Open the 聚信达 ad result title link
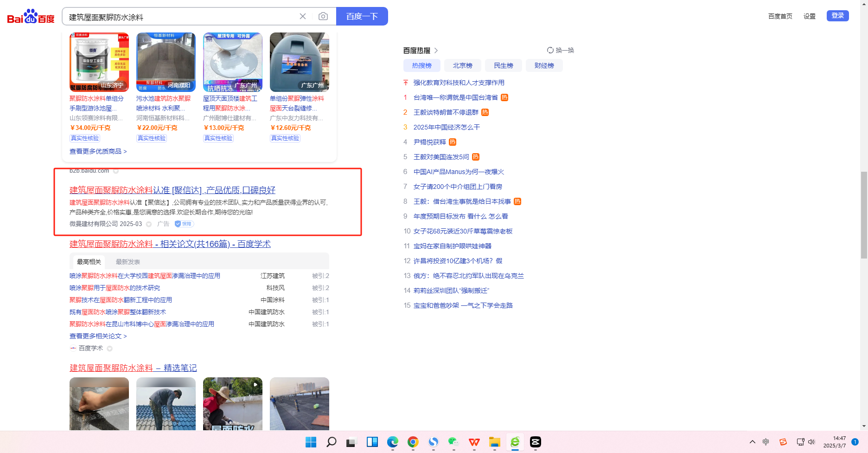The width and height of the screenshot is (868, 453). (x=172, y=190)
